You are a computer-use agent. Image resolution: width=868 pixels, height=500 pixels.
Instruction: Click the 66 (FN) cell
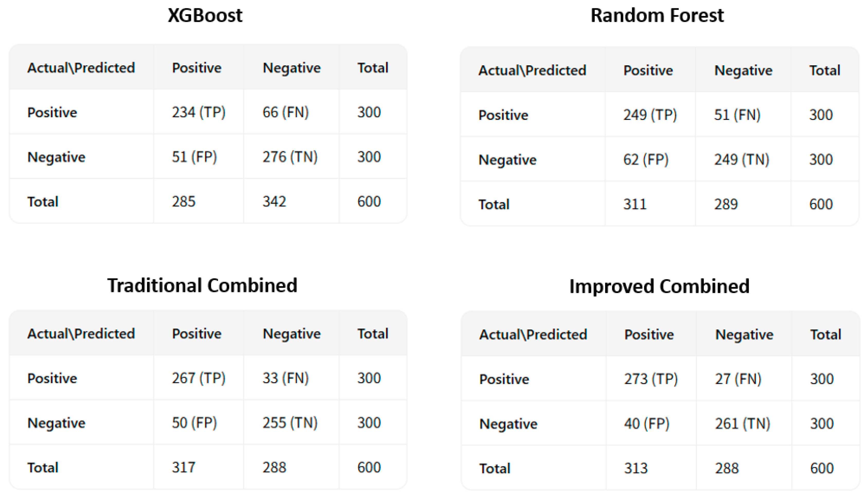coord(286,112)
